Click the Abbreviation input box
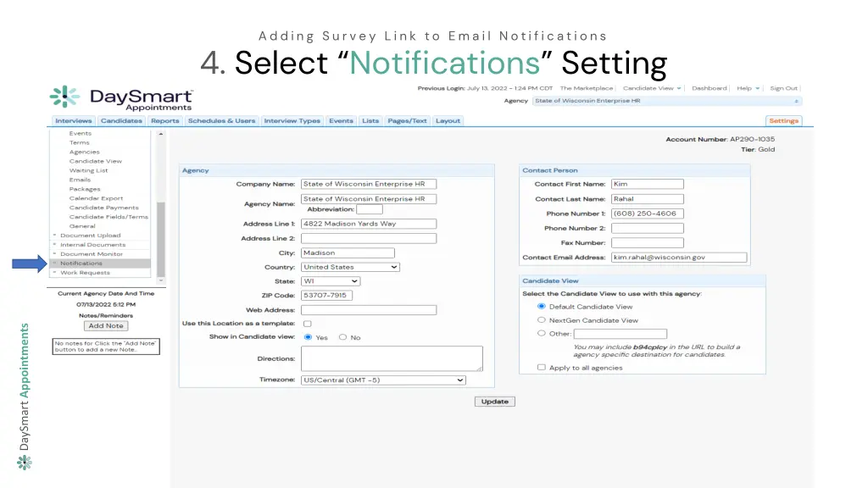Image resolution: width=868 pixels, height=488 pixels. point(370,209)
